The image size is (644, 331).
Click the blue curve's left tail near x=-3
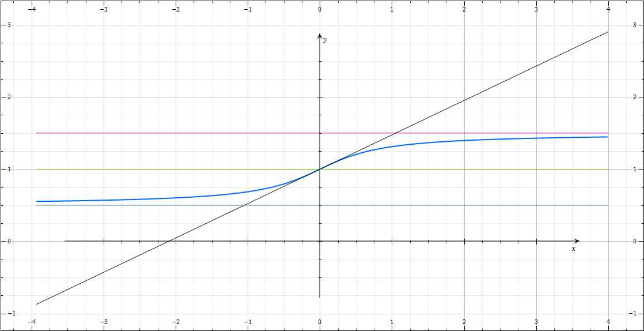coord(104,200)
